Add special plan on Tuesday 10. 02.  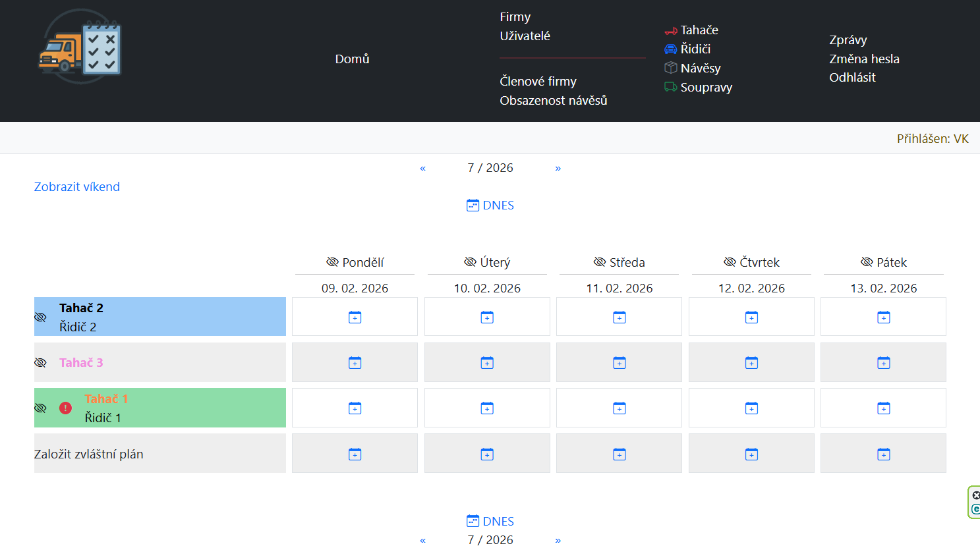487,454
